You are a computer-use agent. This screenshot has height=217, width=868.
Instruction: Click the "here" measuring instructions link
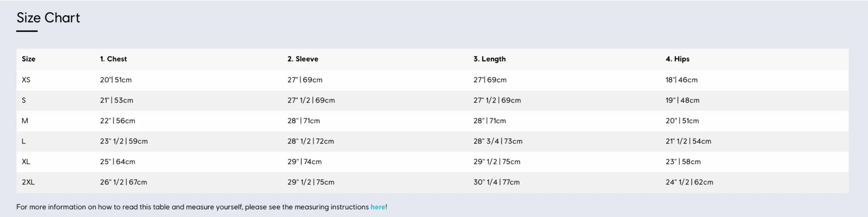click(x=378, y=207)
